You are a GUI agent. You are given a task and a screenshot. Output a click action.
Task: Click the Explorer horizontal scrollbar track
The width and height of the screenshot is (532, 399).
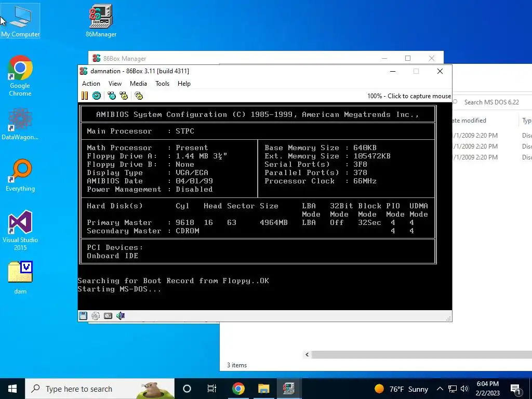point(421,354)
